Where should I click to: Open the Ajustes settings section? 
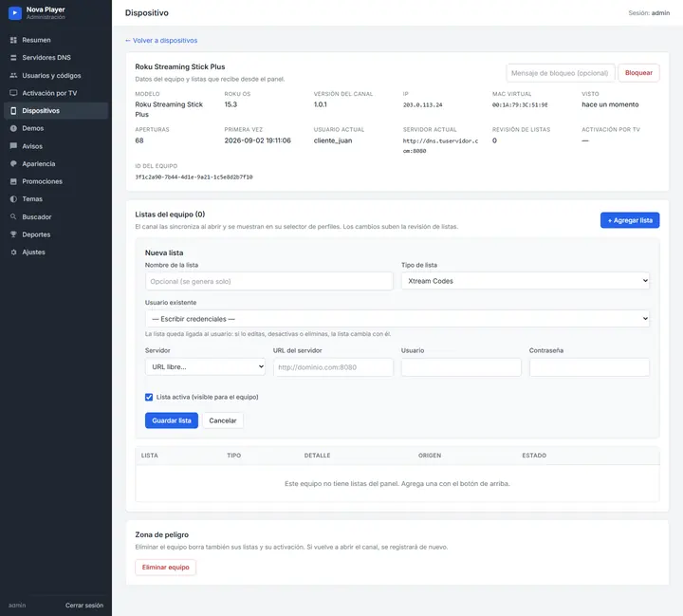click(56, 252)
